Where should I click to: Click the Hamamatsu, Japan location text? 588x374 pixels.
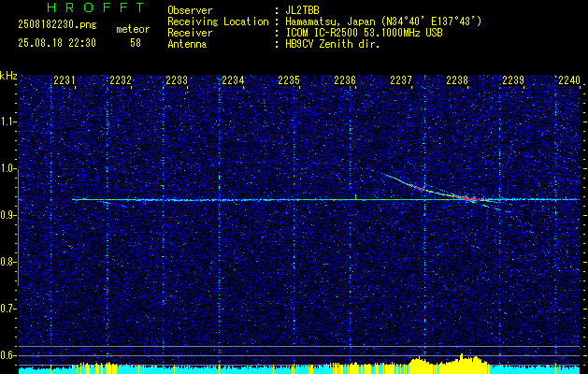(383, 22)
